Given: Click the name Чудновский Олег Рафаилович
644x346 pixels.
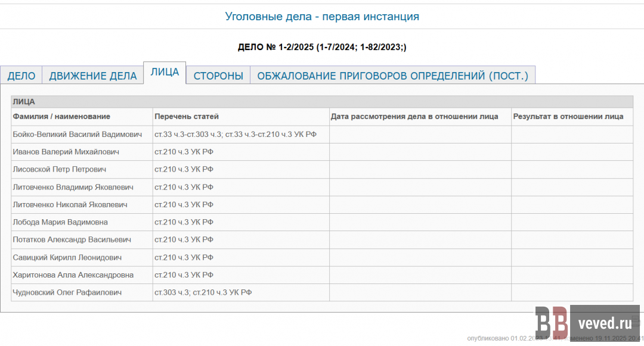Looking at the screenshot, I should [67, 292].
